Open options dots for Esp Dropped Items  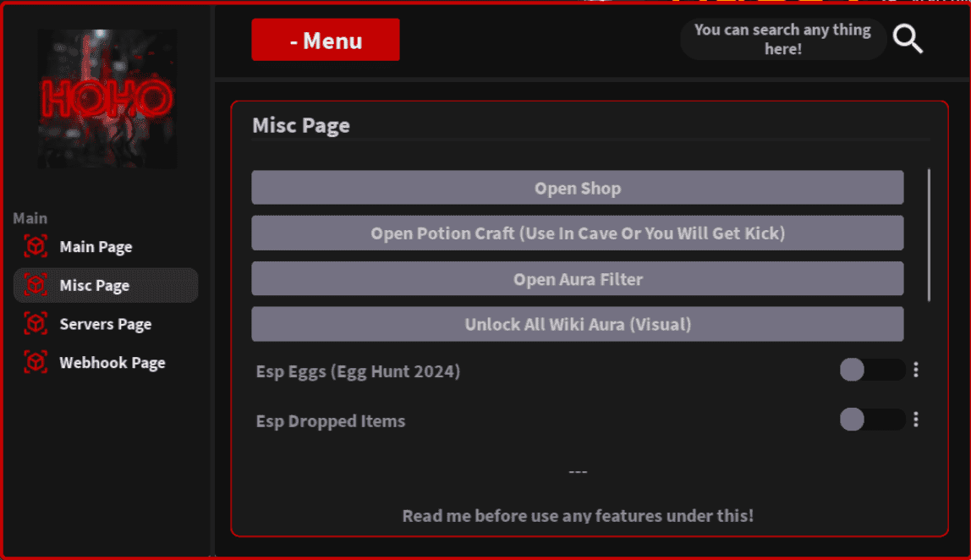click(x=916, y=420)
